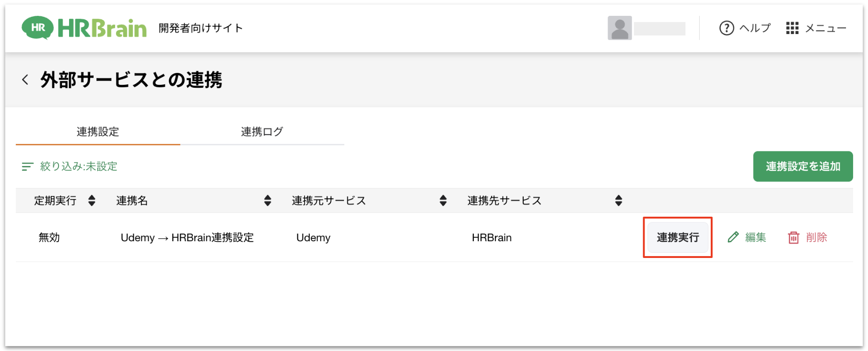Sort by 連携元サービス column arrows

(x=443, y=200)
